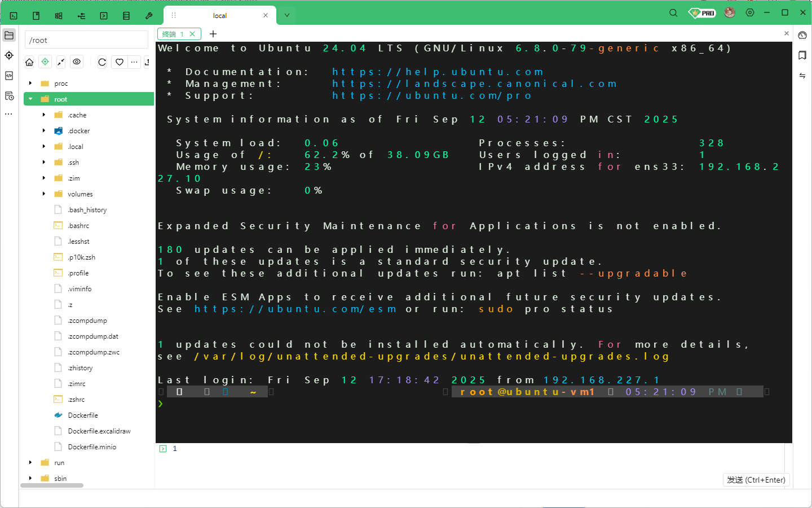Collapse the root folder tree node
Image resolution: width=812 pixels, height=508 pixels.
point(30,99)
